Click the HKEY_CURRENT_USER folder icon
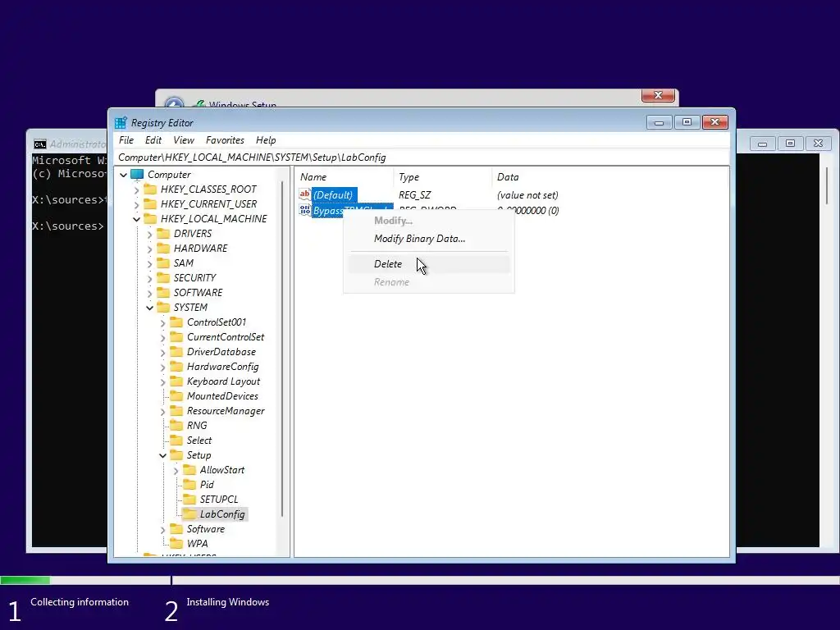The width and height of the screenshot is (840, 630). click(151, 204)
